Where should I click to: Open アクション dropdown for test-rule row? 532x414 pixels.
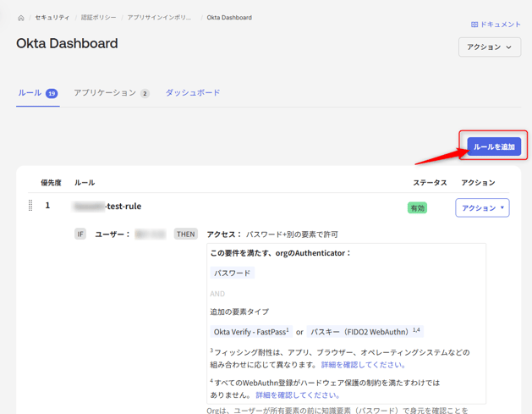coord(482,208)
